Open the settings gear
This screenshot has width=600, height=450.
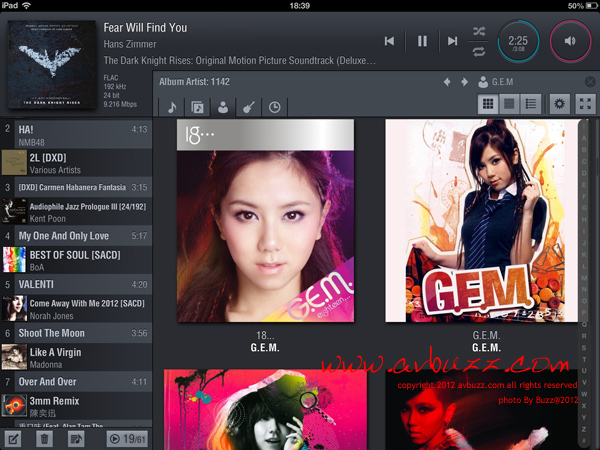pyautogui.click(x=560, y=104)
